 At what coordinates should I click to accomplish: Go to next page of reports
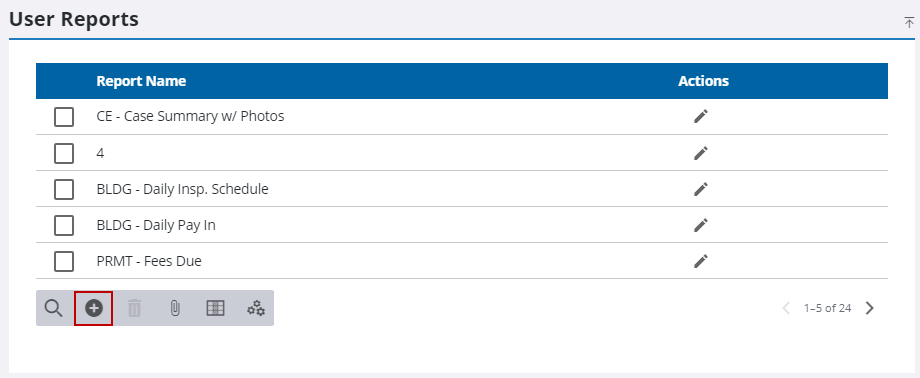[870, 308]
